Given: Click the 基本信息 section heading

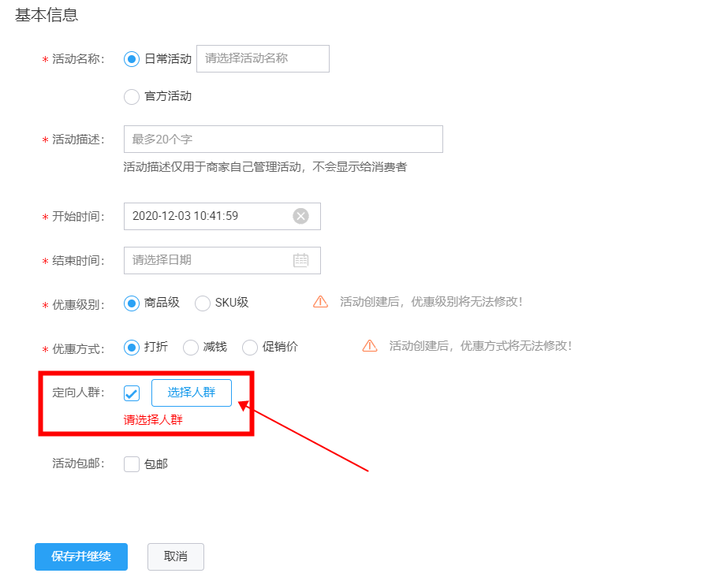Looking at the screenshot, I should pyautogui.click(x=47, y=15).
